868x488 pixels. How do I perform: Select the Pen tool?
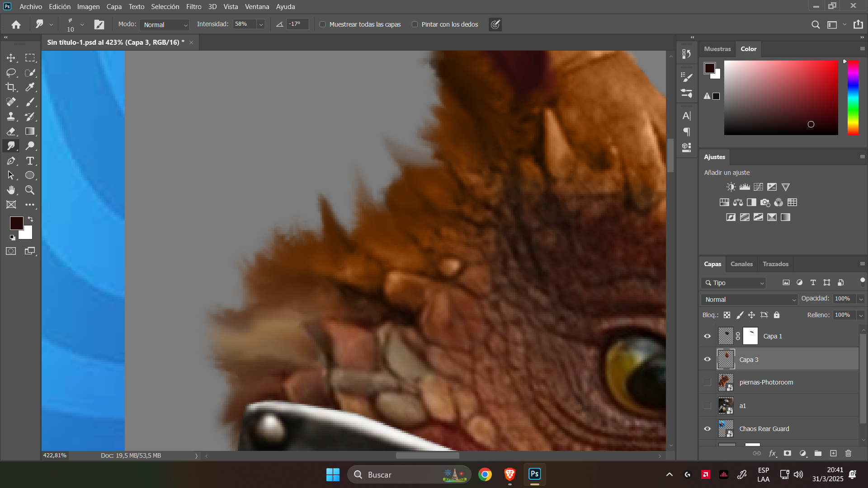pyautogui.click(x=11, y=161)
